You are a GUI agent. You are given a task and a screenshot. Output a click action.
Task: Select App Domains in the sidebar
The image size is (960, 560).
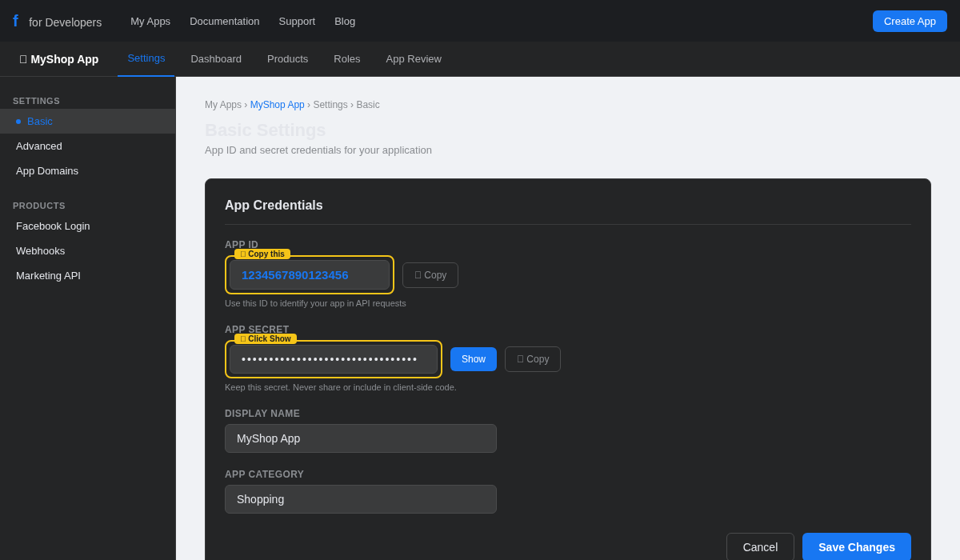88,171
